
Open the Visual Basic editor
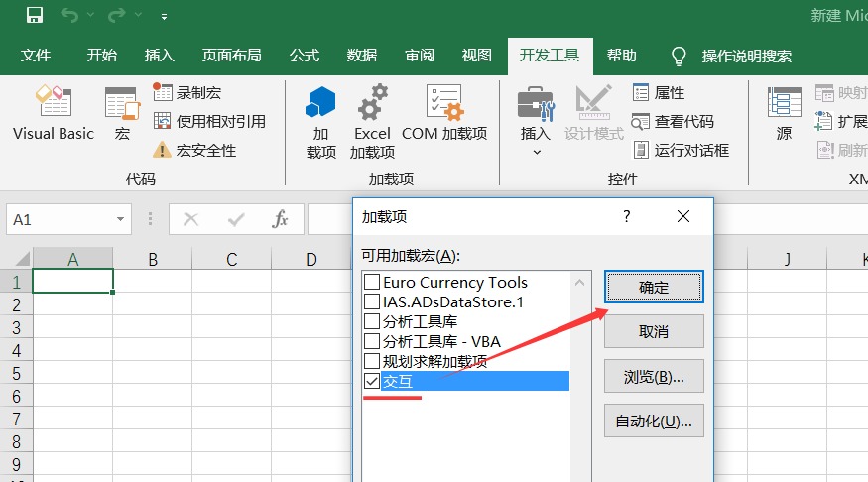54,113
